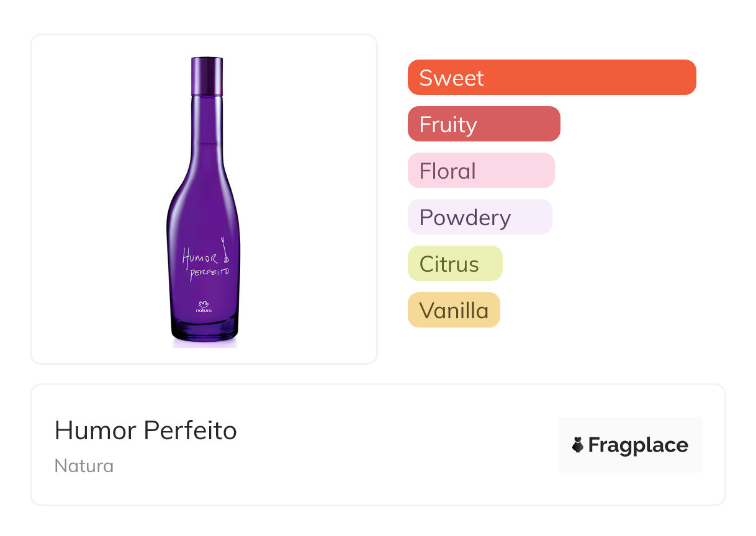Click the Natura flower logo on bottle
This screenshot has height=536, width=756.
204,302
